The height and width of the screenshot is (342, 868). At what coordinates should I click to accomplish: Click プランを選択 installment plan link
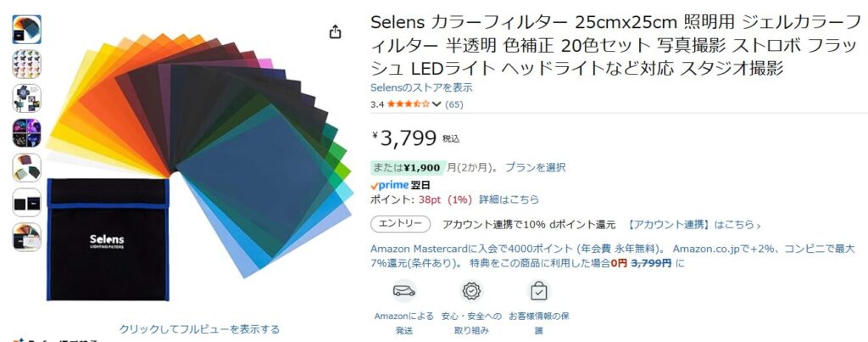pyautogui.click(x=535, y=168)
